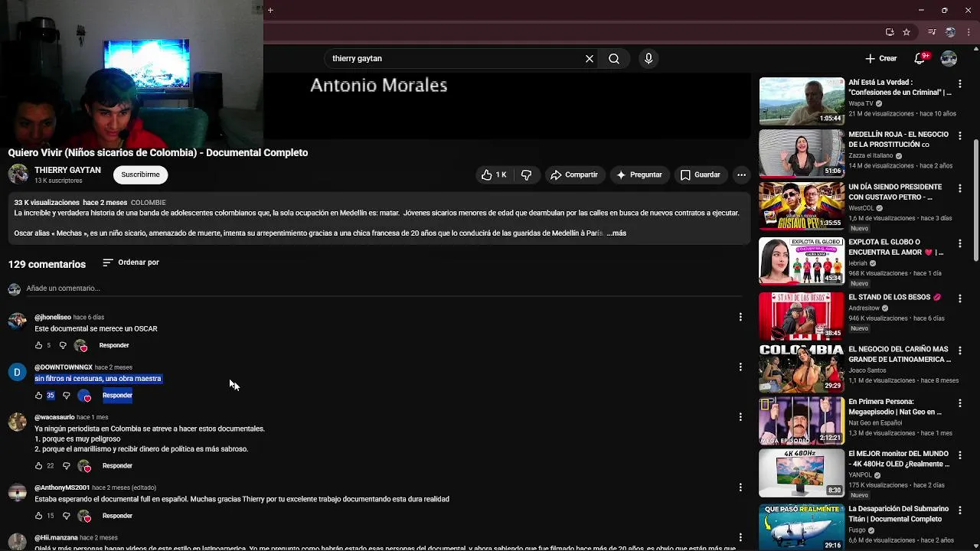Dislike the @jhoneliseo comment
Viewport: 980px width, 551px height.
(x=63, y=345)
